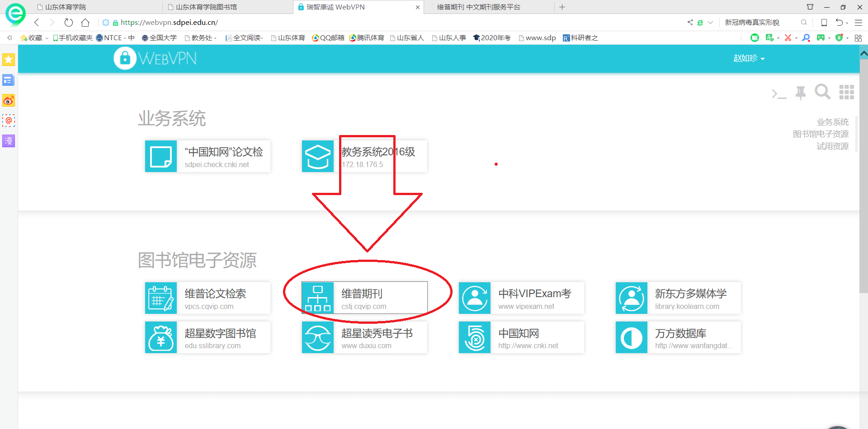This screenshot has width=868, height=429.
Task: Click the WebVPN logo
Action: (155, 58)
